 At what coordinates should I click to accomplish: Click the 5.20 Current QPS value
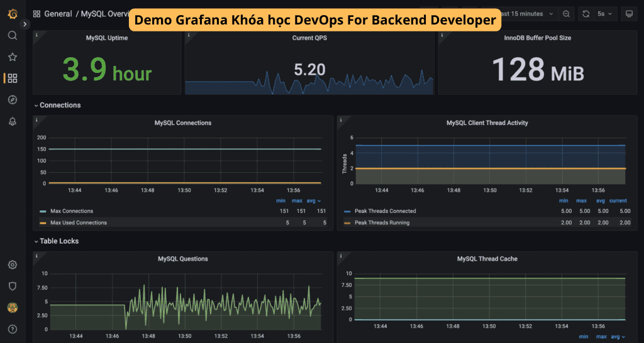click(x=309, y=69)
